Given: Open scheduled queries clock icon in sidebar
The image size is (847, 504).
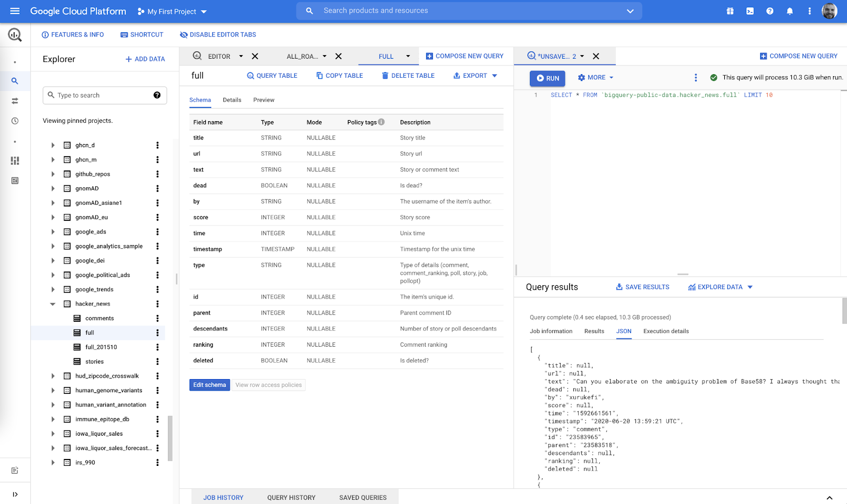Looking at the screenshot, I should (x=15, y=121).
